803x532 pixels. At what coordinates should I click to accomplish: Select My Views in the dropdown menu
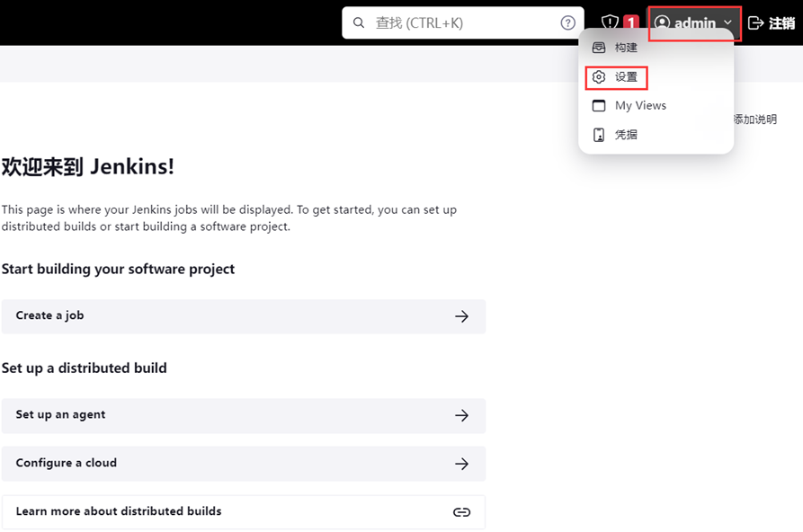tap(656, 105)
